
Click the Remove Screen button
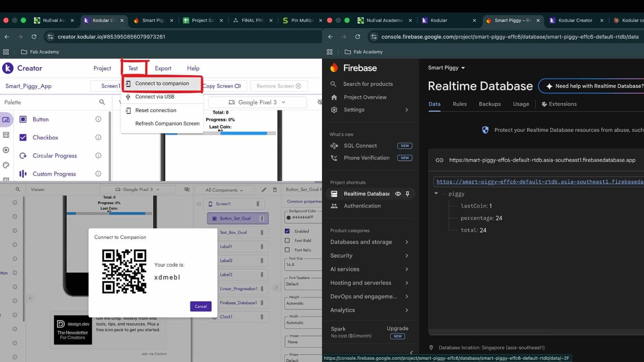(x=279, y=86)
